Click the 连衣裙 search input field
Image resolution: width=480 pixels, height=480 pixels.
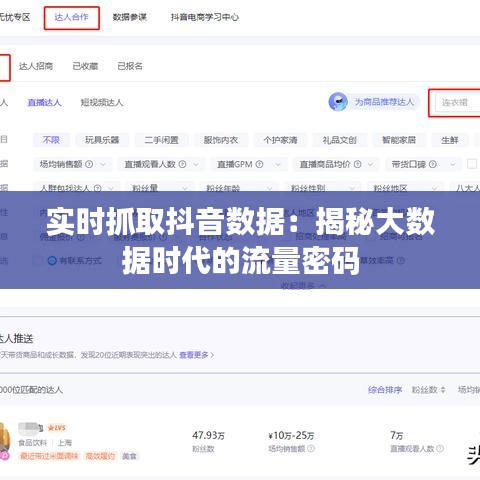tap(457, 103)
